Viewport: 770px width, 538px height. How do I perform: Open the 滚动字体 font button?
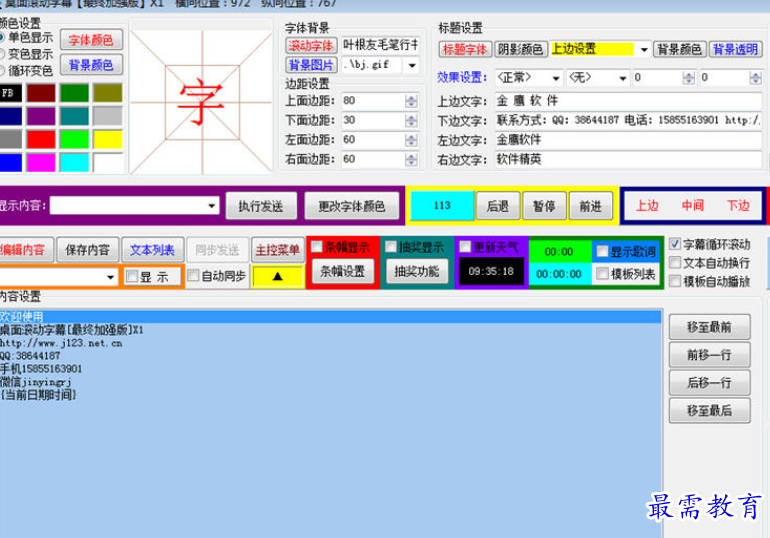coord(311,46)
